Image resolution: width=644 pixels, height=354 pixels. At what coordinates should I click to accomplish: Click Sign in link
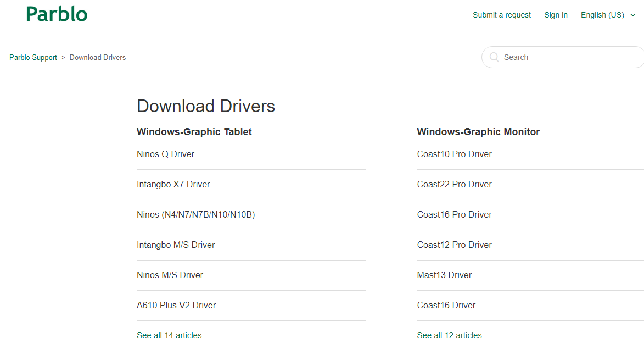556,15
